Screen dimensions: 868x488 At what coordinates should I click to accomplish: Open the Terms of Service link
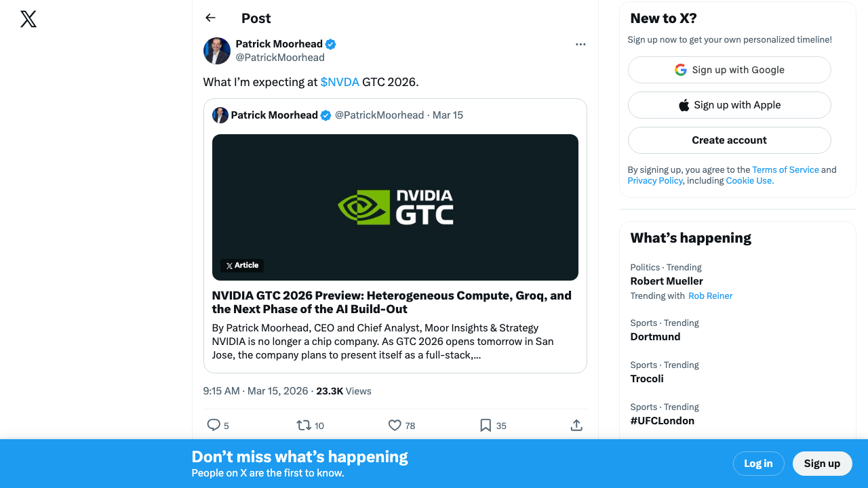click(x=785, y=170)
